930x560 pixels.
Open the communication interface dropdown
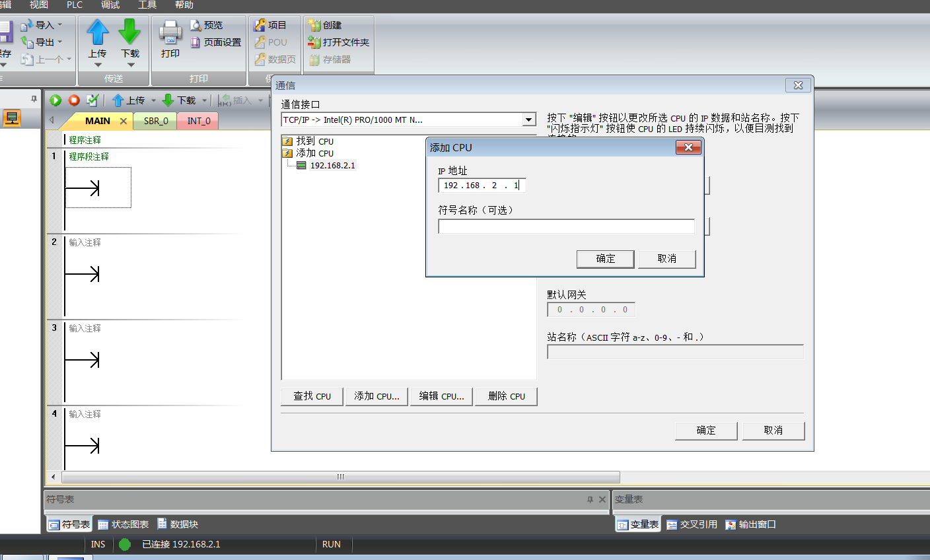[528, 120]
